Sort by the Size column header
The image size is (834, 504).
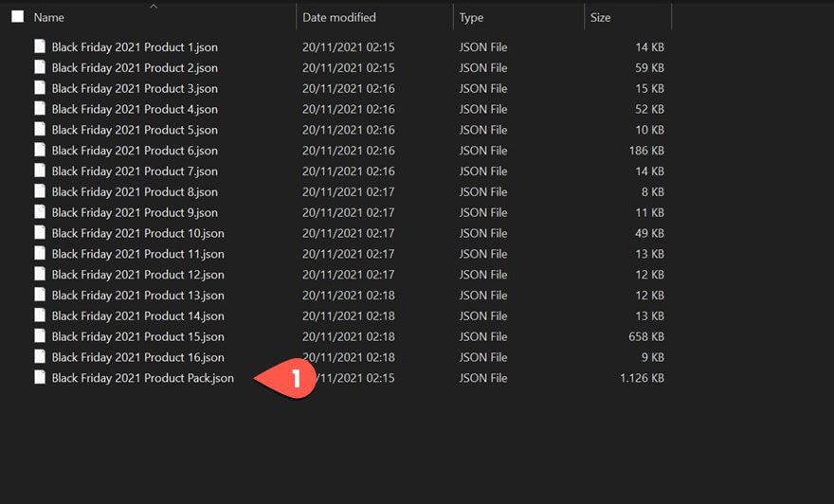[601, 18]
